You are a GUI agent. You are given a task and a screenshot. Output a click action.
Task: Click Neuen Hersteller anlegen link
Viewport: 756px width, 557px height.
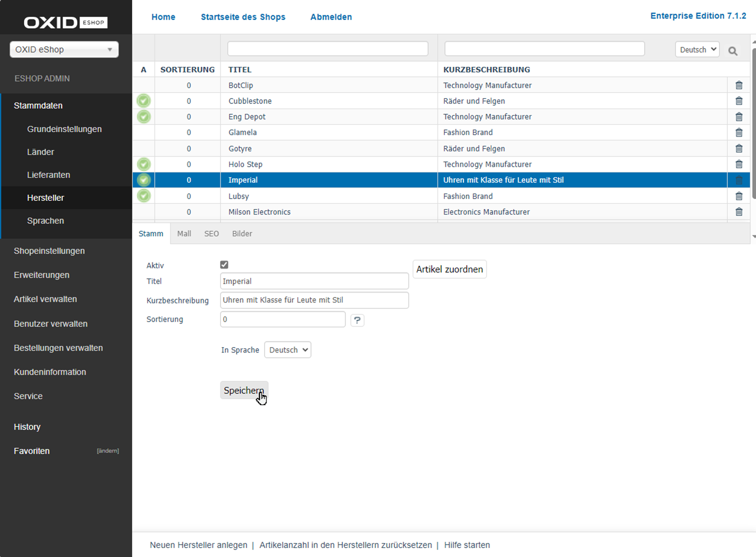point(198,545)
